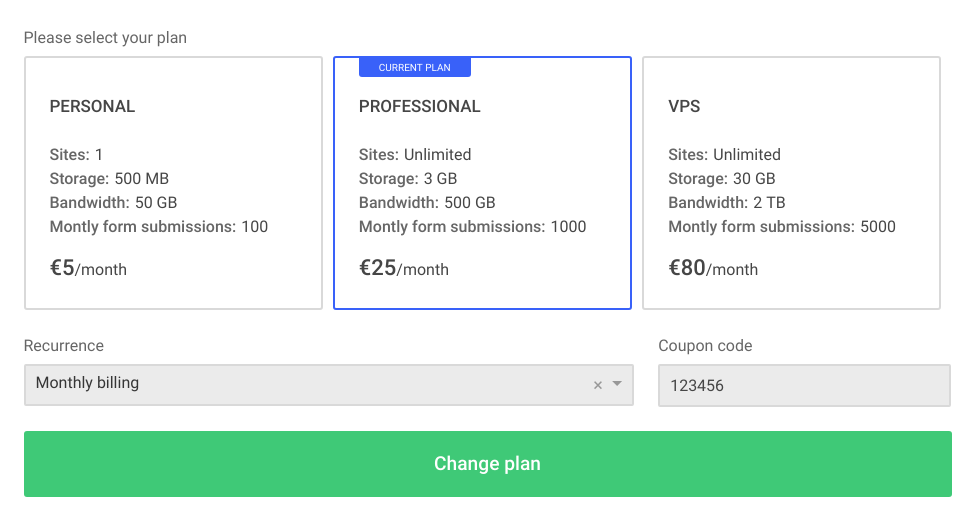Image resolution: width=967 pixels, height=521 pixels.
Task: Click Personal plan's Bandwidth: 50 GB line
Action: 113,202
